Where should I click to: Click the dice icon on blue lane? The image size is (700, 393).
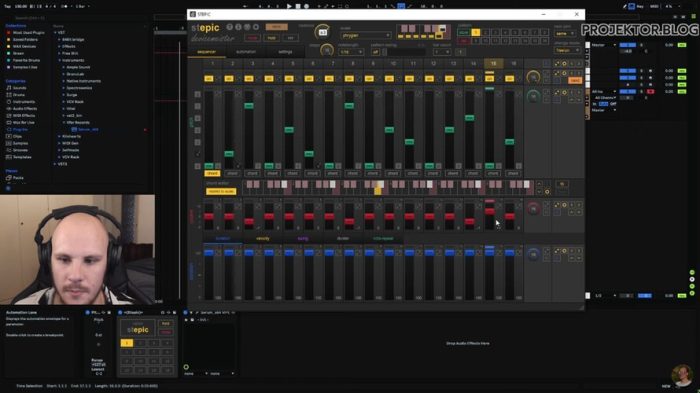tap(557, 251)
